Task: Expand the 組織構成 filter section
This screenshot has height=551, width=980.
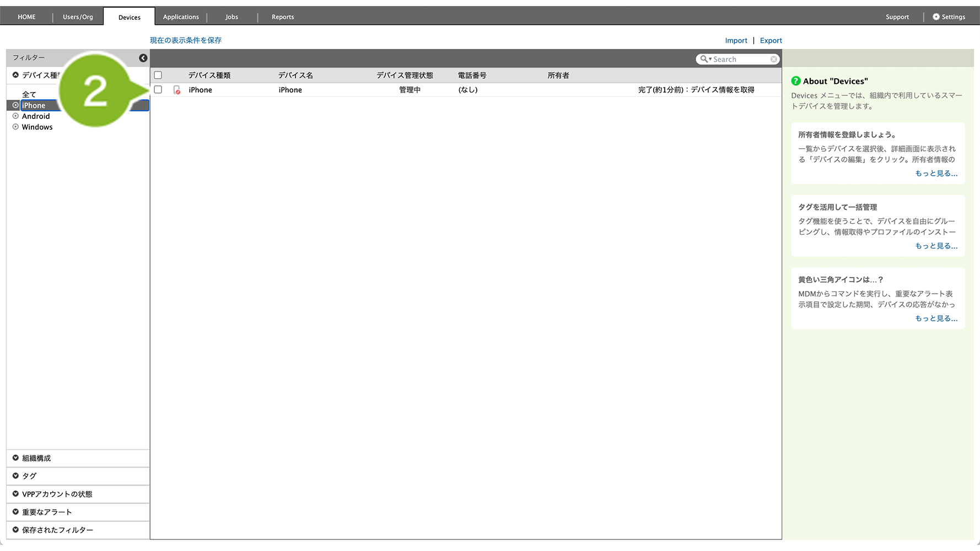Action: tap(15, 458)
